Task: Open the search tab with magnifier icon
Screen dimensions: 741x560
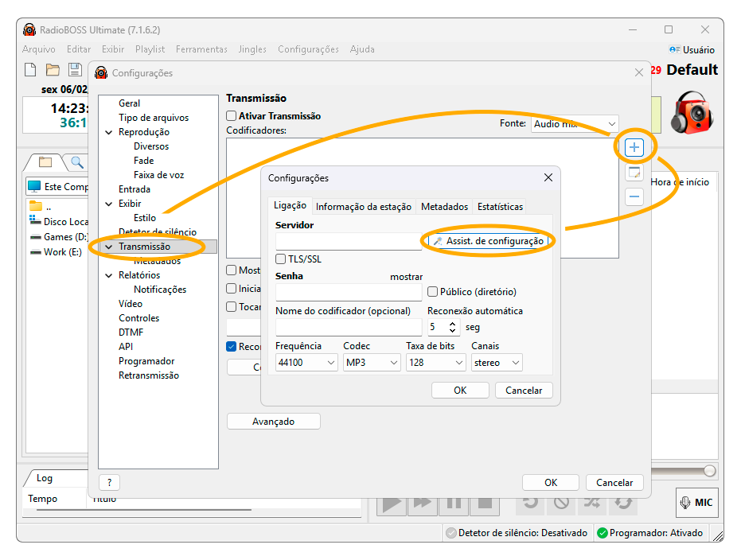Action: 76,162
